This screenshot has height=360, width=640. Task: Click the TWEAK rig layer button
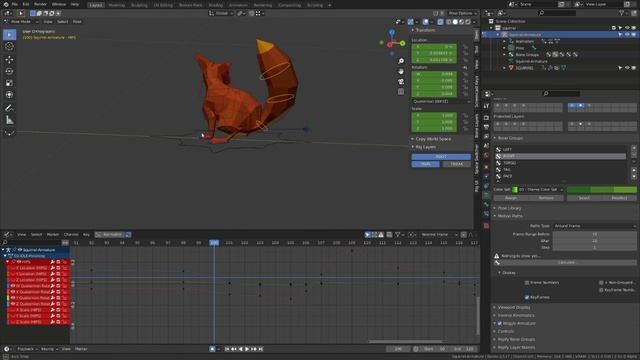[457, 164]
